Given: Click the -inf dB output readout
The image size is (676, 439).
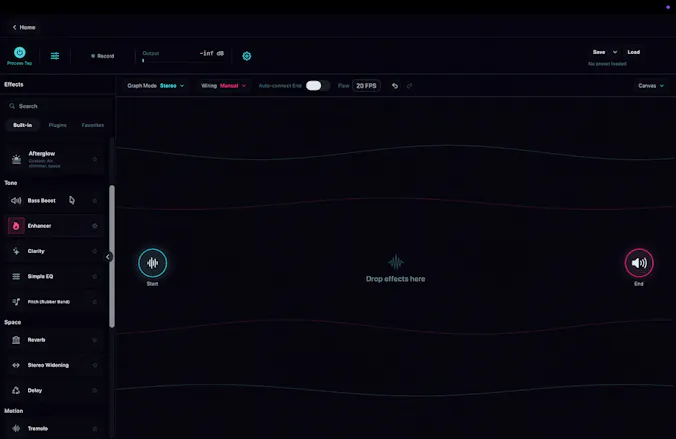Looking at the screenshot, I should (211, 53).
